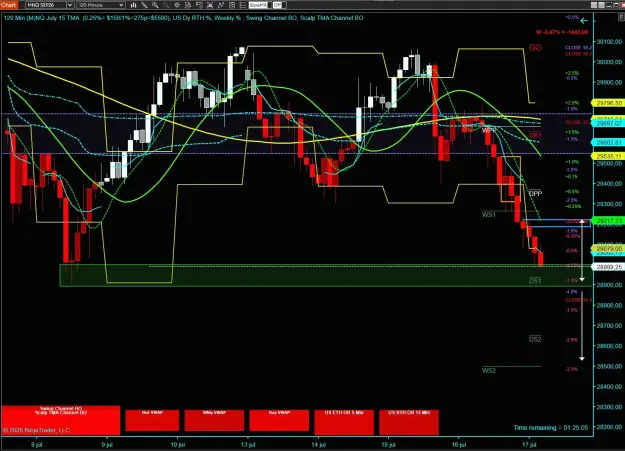Click the green 29217,33 price marker
Image resolution: width=625 pixels, height=451 pixels.
pos(608,221)
